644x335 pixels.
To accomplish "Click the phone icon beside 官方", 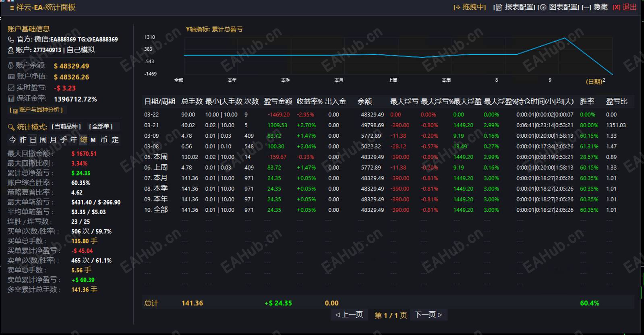I will tap(11, 39).
